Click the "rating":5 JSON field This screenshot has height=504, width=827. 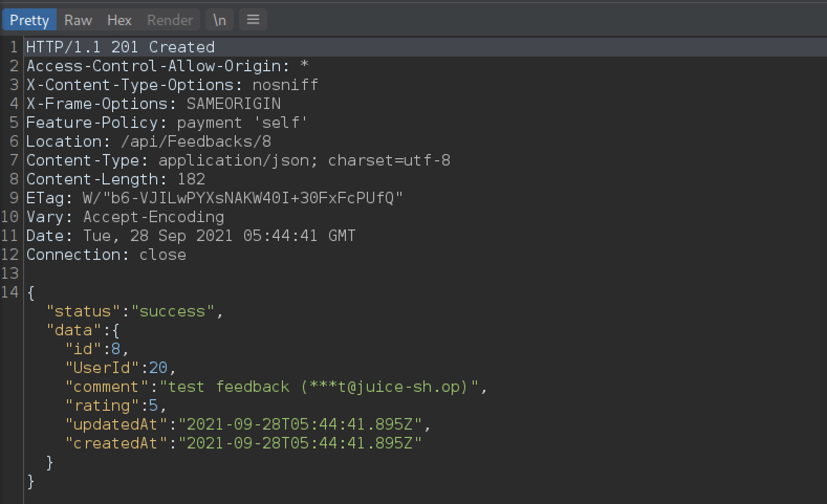[x=116, y=406]
